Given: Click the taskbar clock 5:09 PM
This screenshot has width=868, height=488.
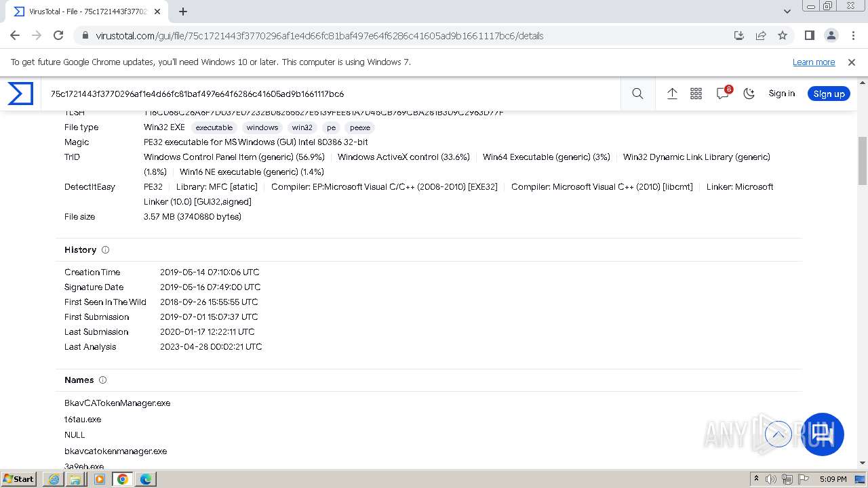Looking at the screenshot, I should point(833,479).
